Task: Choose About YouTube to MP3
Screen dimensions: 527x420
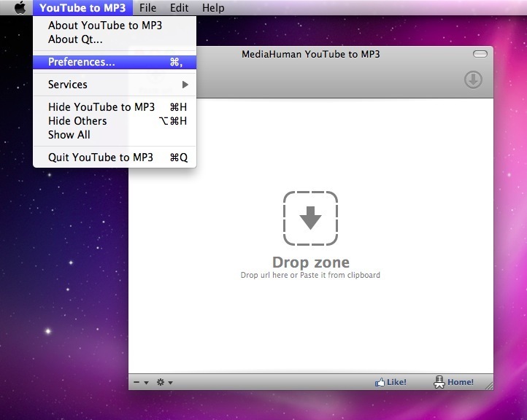Action: [x=105, y=26]
